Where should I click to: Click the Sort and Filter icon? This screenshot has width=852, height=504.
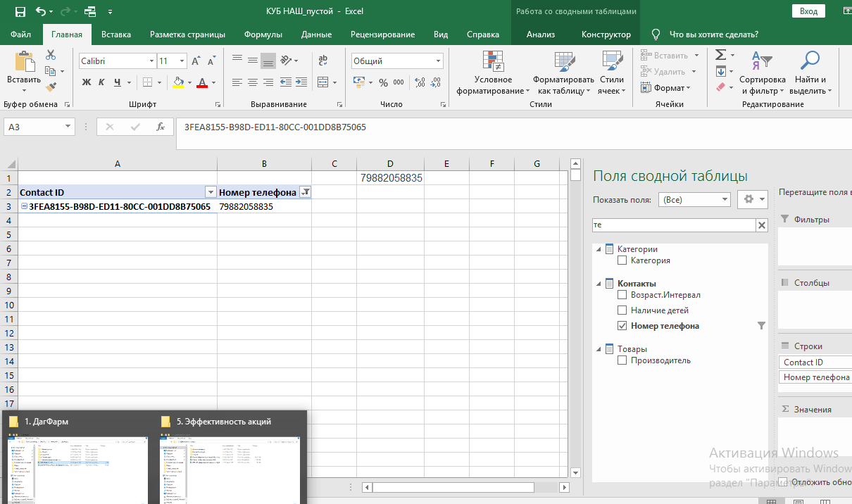click(762, 61)
